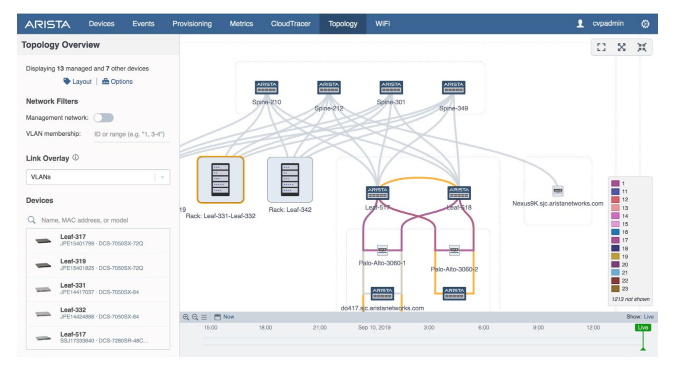Click the Spine-210 switch node
The image size is (675, 375).
coord(266,87)
